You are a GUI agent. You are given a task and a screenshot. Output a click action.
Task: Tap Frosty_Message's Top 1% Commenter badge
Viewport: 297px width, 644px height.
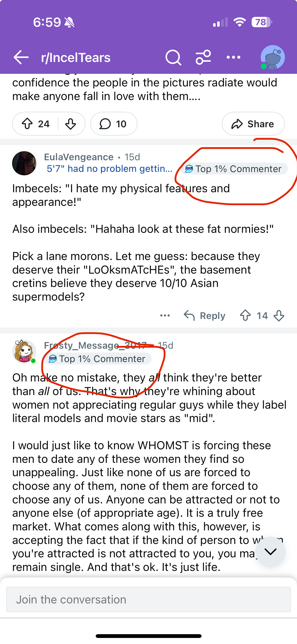click(x=98, y=359)
